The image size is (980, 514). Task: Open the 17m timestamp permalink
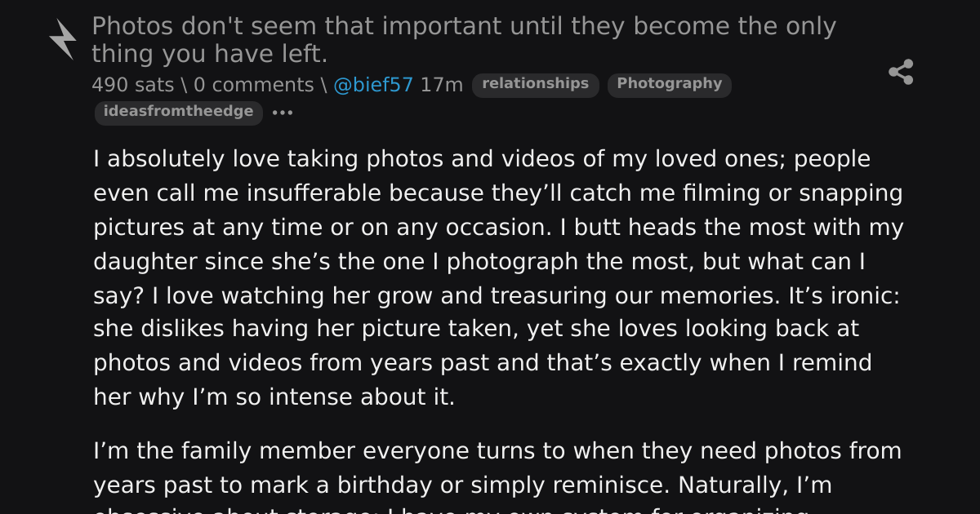click(x=442, y=85)
